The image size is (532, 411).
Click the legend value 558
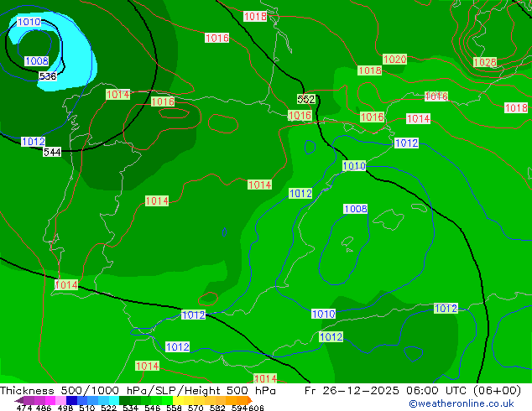tap(174, 408)
